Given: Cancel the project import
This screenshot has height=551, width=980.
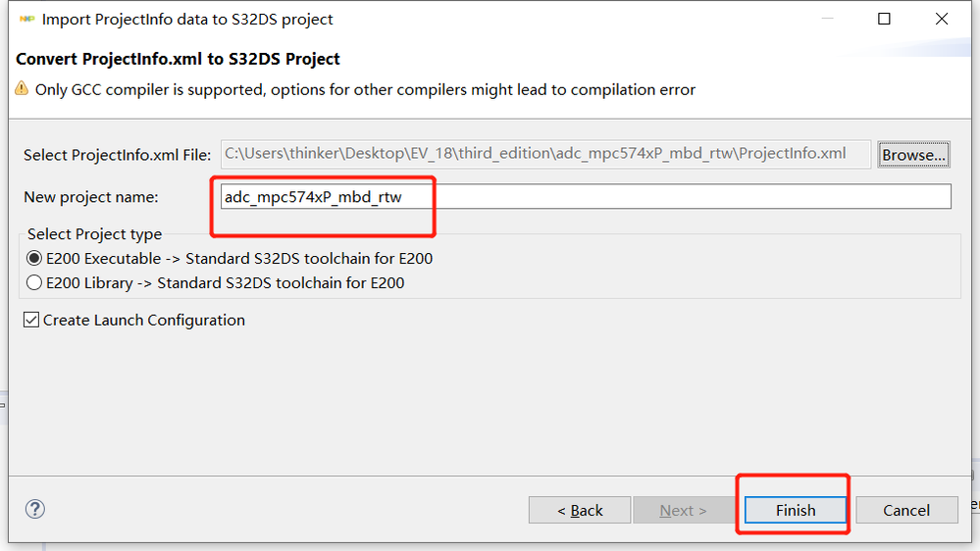Looking at the screenshot, I should [x=906, y=510].
